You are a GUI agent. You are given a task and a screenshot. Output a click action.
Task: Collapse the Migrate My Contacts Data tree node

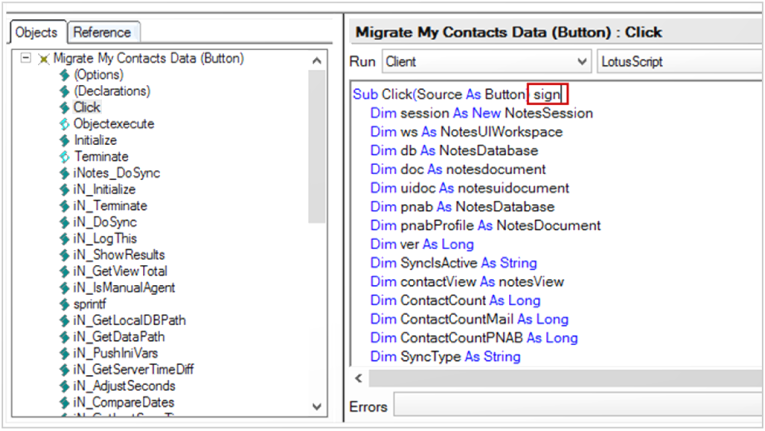click(26, 59)
